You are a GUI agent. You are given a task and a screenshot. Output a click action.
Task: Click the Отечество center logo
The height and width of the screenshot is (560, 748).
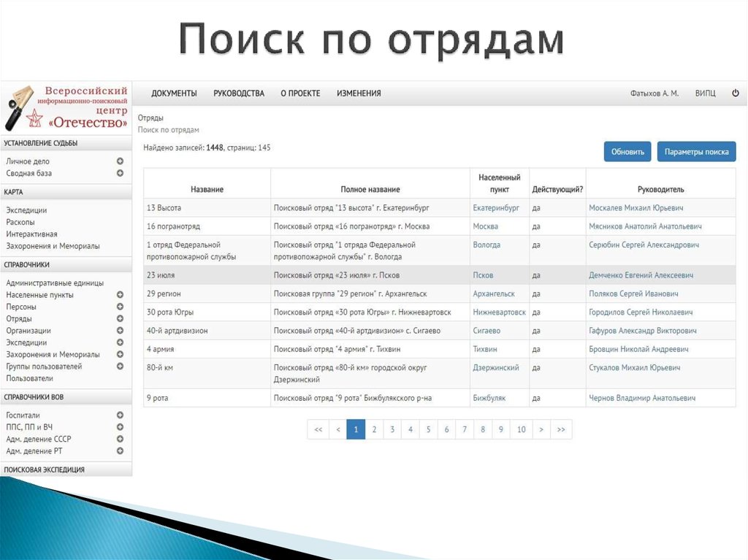(x=66, y=107)
